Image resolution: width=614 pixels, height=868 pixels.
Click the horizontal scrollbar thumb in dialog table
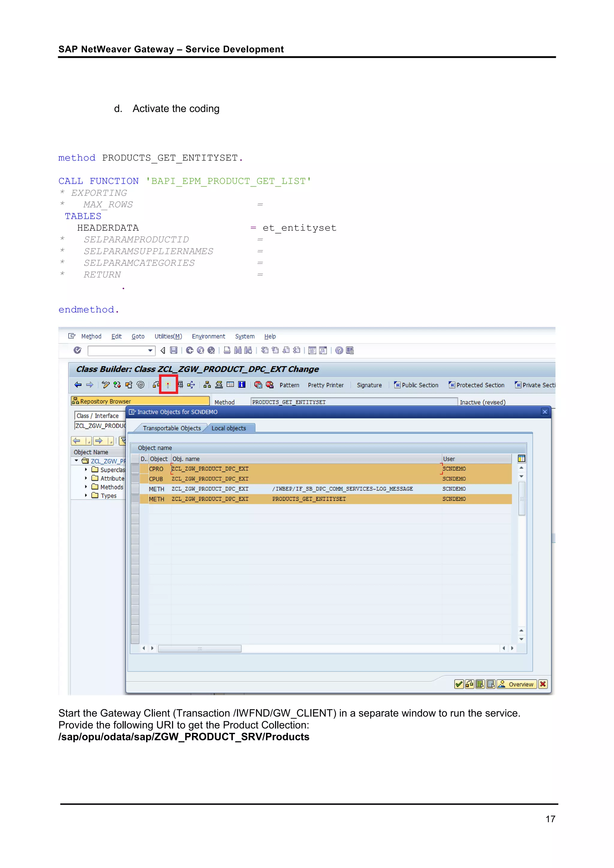pos(200,648)
